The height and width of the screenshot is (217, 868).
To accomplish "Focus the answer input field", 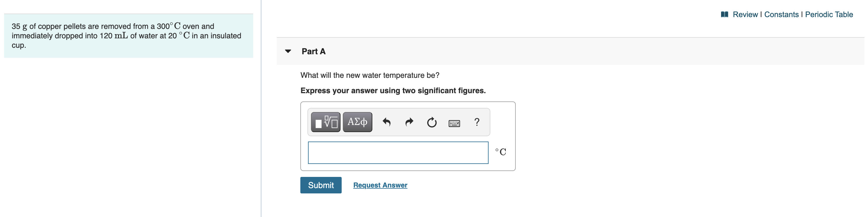I will point(398,153).
